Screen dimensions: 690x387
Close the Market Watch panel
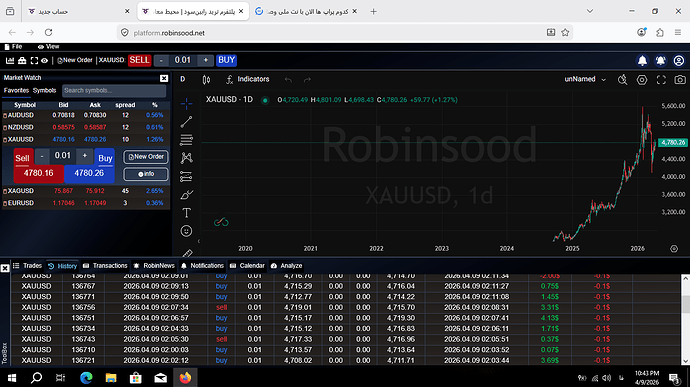point(164,78)
